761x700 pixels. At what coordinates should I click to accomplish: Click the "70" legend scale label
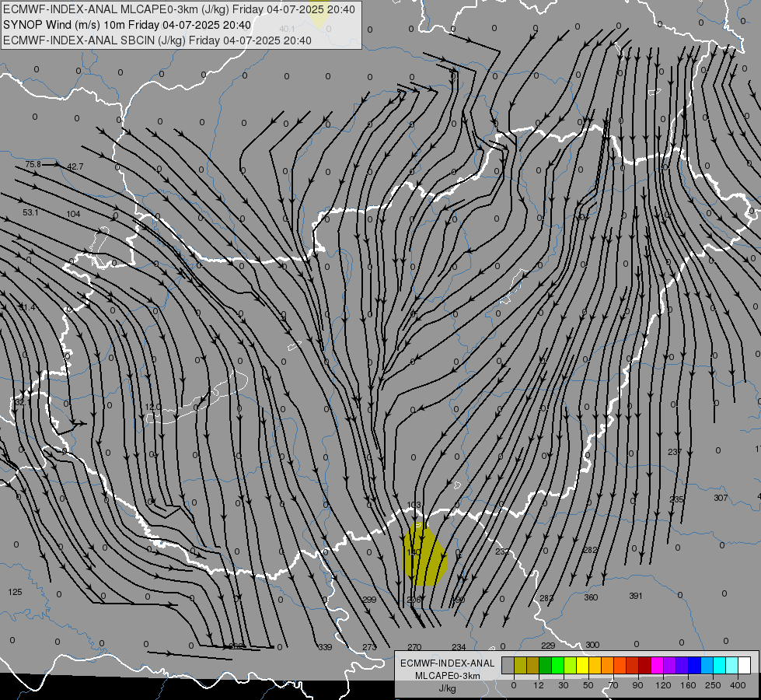(613, 685)
